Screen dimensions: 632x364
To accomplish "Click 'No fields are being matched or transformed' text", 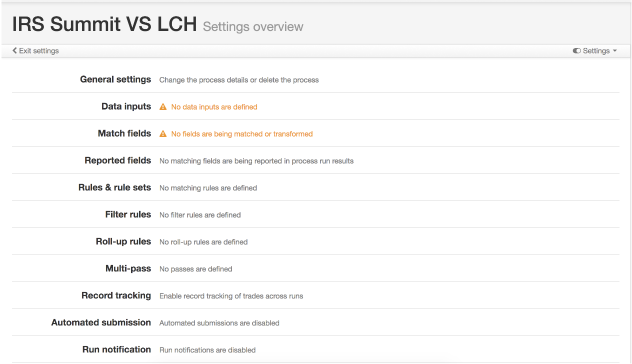I will pyautogui.click(x=242, y=134).
